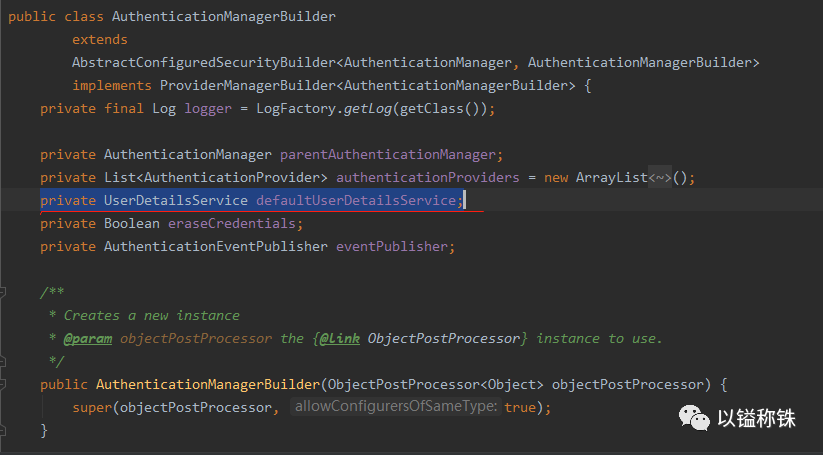Click the 'super' keyword
The width and height of the screenshot is (823, 455).
click(x=92, y=408)
